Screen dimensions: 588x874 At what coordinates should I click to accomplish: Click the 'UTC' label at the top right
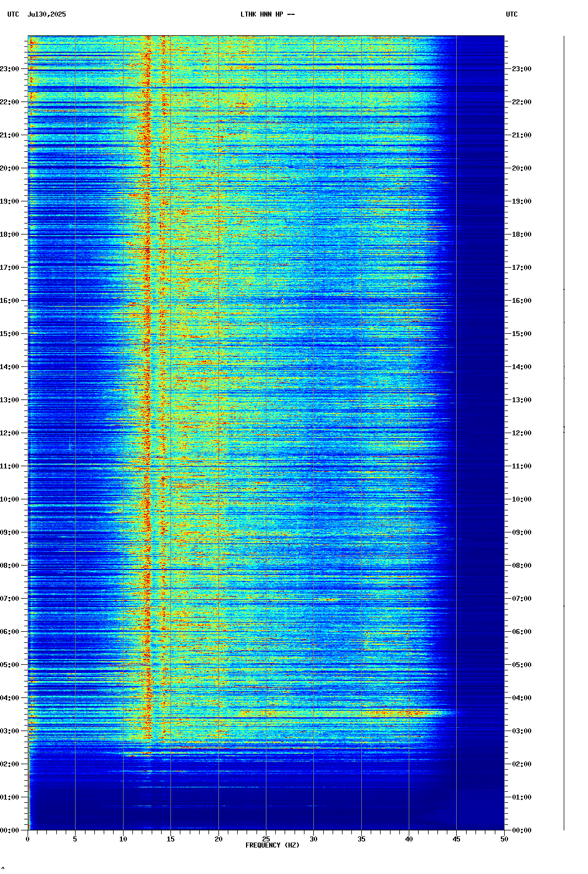tap(512, 14)
